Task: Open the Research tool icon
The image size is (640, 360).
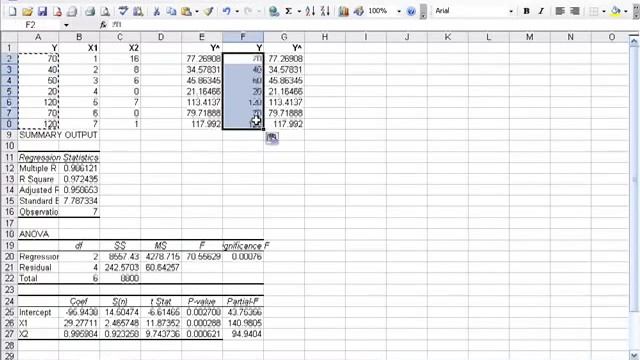Action: pos(138,11)
